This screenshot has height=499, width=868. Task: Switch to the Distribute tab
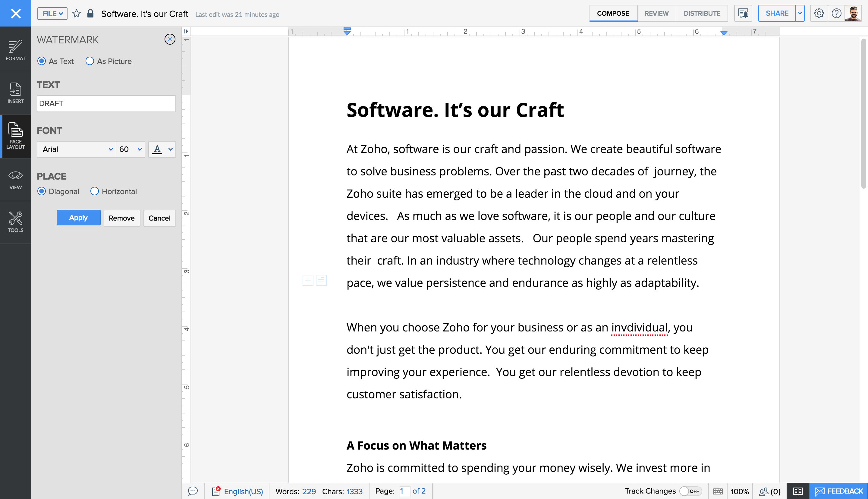(x=701, y=13)
